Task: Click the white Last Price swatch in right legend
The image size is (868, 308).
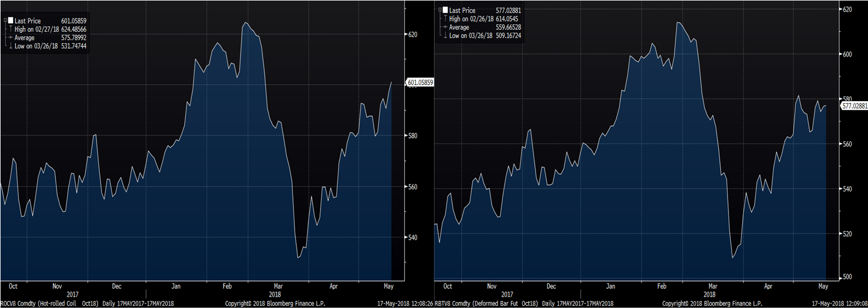Action: [445, 11]
